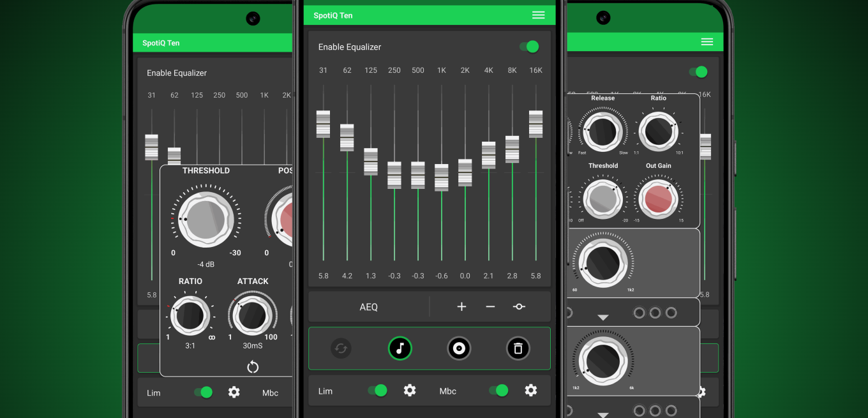868x418 pixels.
Task: Tap the reset arrow below the Attack knob
Action: 253,367
